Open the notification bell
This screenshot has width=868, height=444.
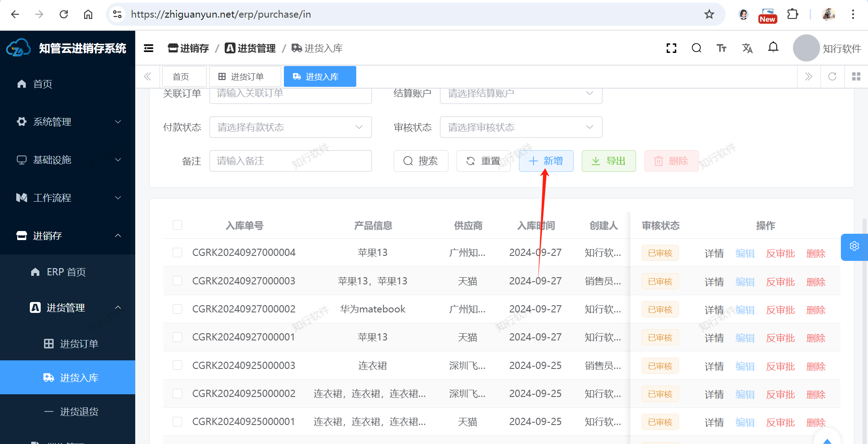click(773, 47)
